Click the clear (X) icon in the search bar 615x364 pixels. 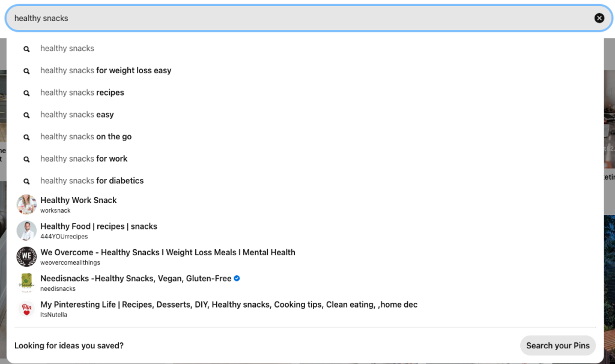[599, 18]
